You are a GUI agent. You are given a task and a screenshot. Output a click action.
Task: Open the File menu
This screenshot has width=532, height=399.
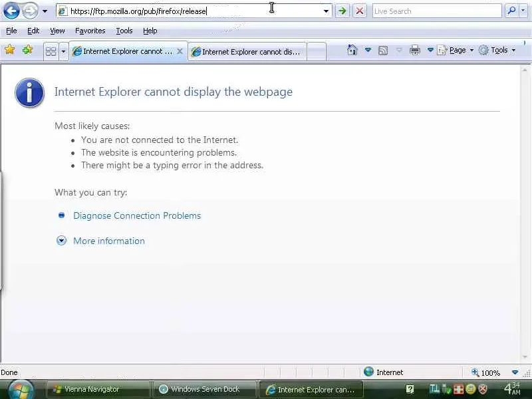tap(11, 31)
